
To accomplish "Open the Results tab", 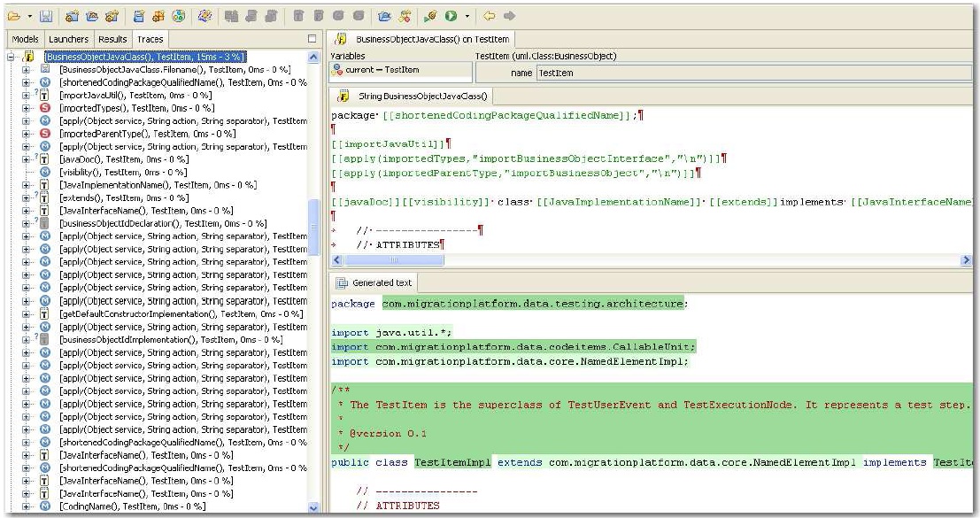I will pos(112,39).
